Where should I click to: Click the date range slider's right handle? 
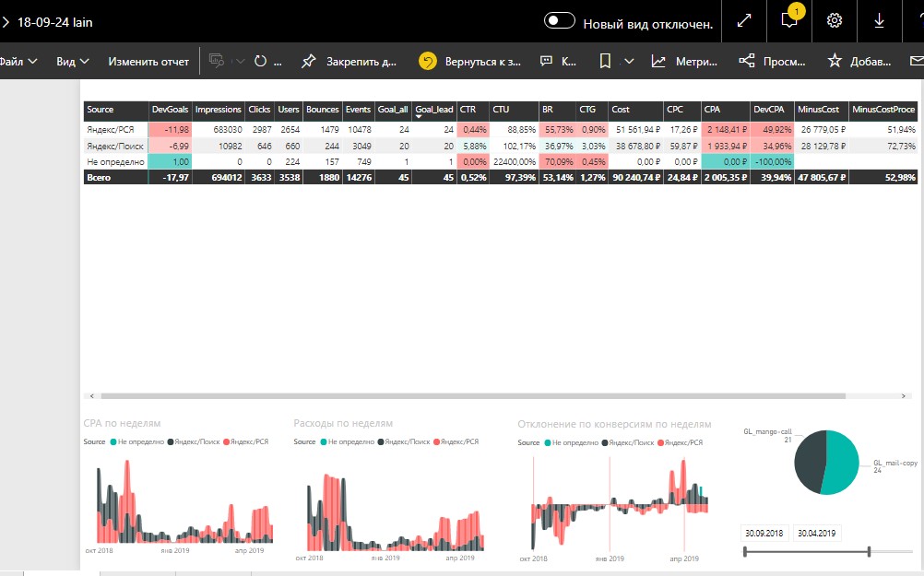[x=870, y=551]
